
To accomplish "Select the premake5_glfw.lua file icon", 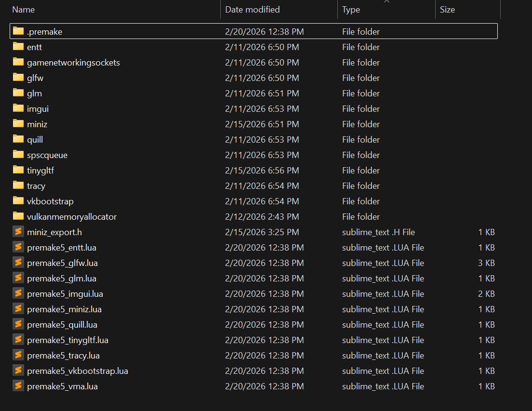I will (18, 263).
